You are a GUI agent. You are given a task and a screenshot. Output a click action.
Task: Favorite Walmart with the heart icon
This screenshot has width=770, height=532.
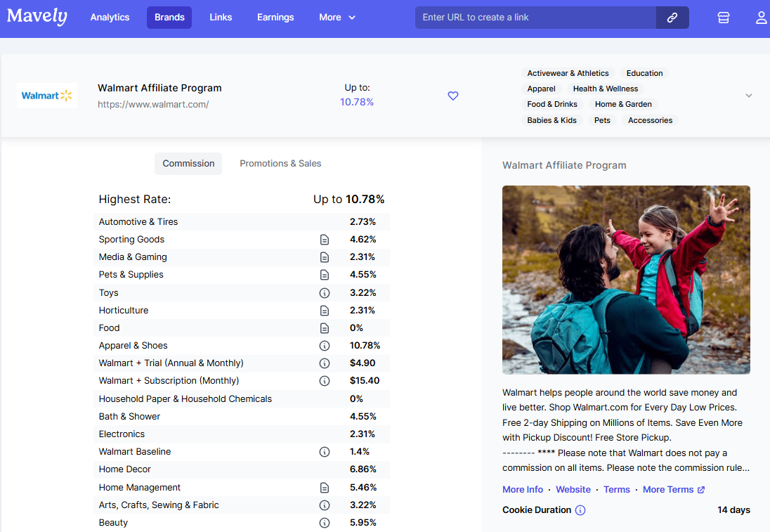452,96
